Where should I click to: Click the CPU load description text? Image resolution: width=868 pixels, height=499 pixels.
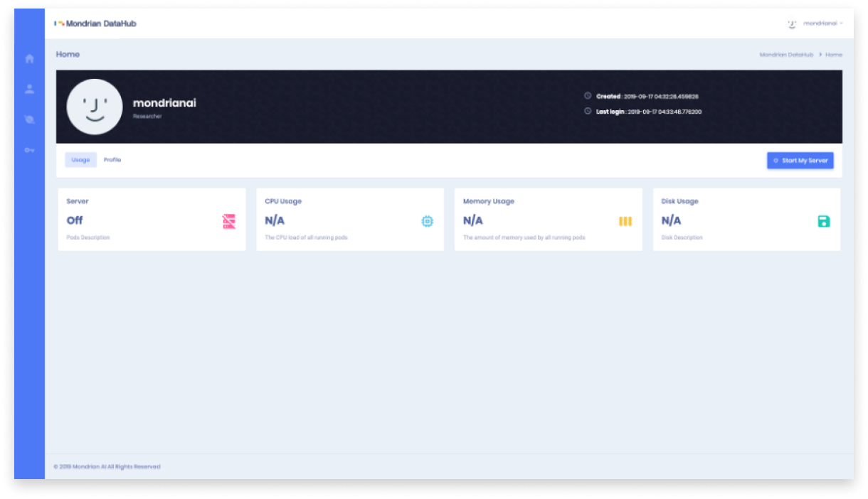[307, 237]
